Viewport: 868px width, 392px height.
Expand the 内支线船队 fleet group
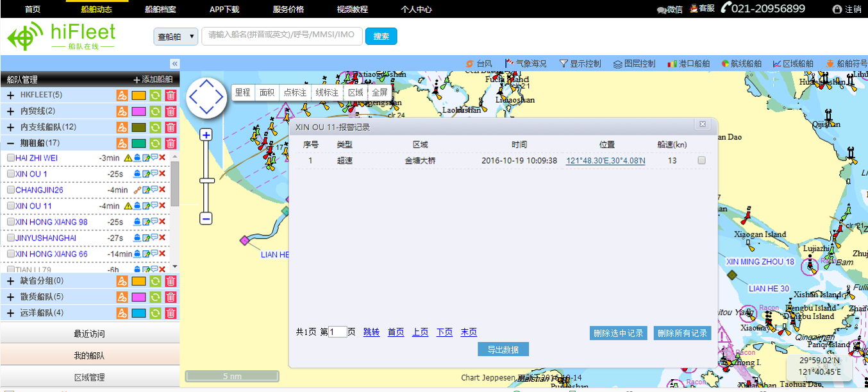pos(10,127)
